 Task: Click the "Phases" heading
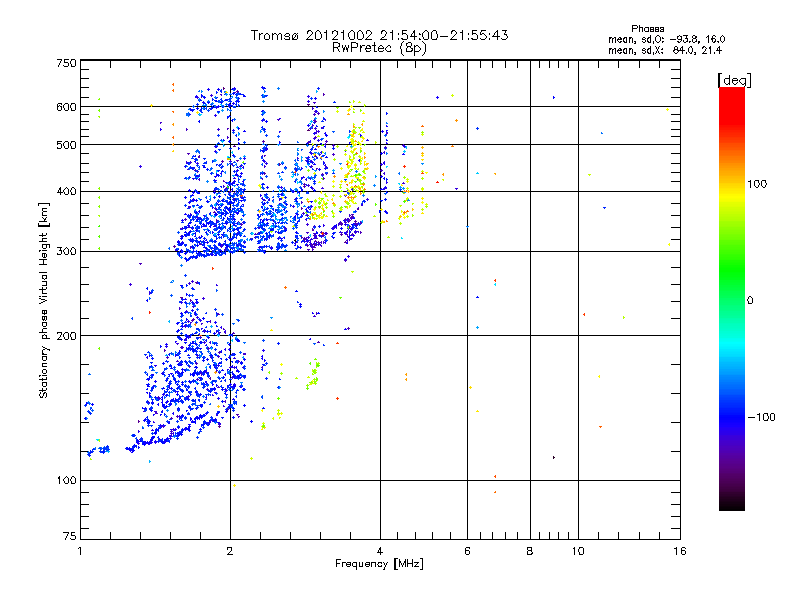pyautogui.click(x=647, y=29)
